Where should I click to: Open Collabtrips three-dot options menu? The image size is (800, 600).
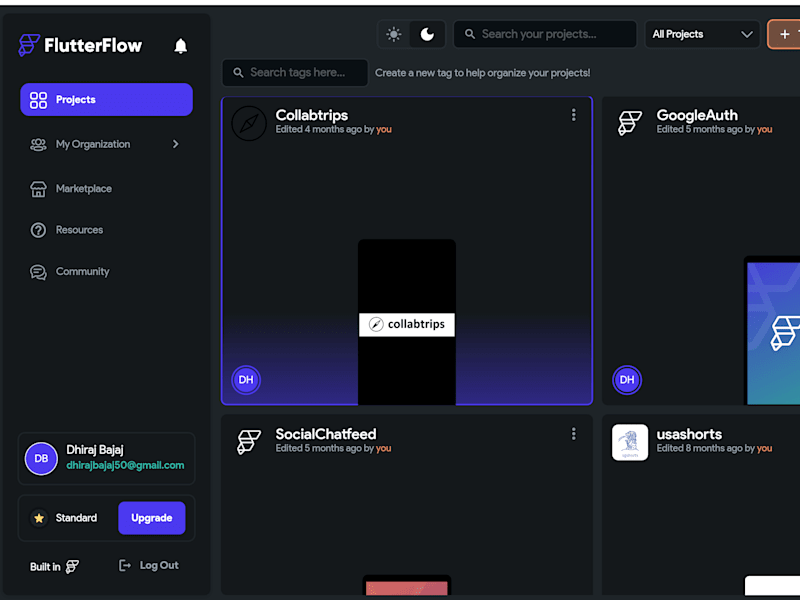tap(573, 115)
